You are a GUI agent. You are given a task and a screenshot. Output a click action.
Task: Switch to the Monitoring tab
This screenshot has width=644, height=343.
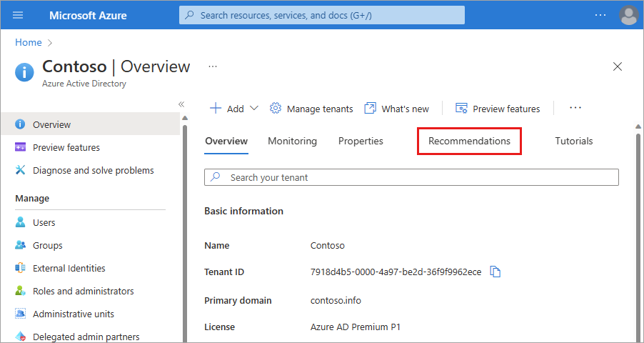tap(293, 141)
